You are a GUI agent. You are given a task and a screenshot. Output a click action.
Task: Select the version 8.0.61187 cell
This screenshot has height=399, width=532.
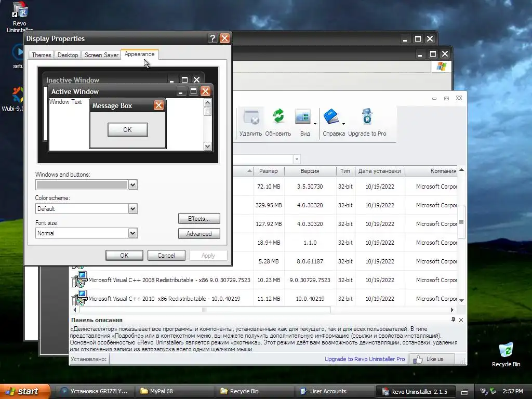310,261
